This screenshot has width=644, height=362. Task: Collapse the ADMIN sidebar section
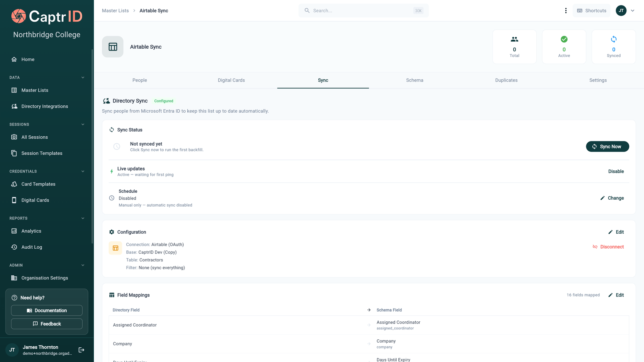coord(83,265)
